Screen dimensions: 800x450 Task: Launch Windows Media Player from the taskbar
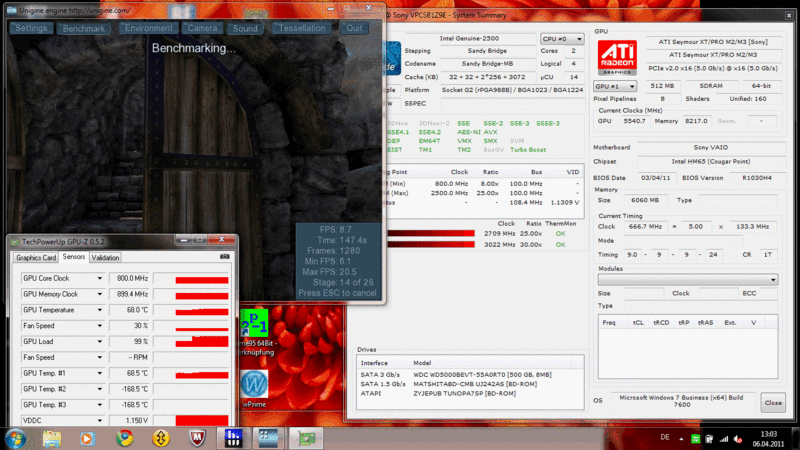88,438
